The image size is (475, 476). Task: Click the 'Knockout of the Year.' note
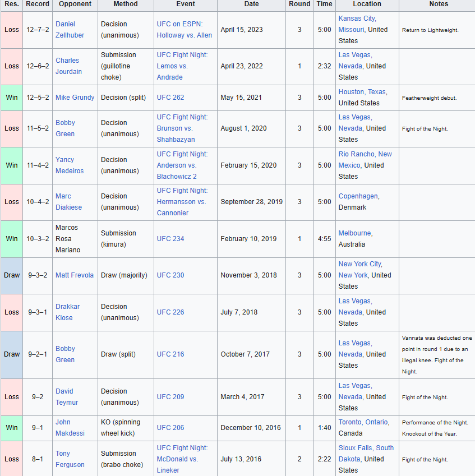click(x=429, y=434)
